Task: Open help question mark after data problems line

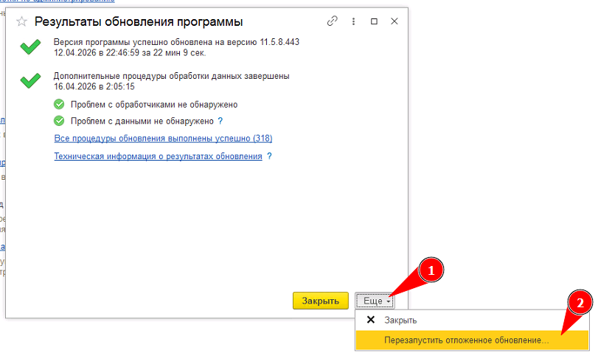Action: [x=220, y=121]
